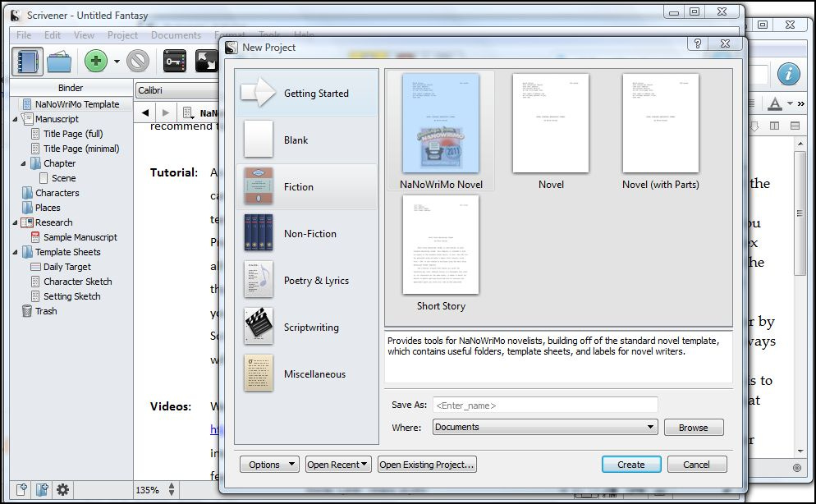The height and width of the screenshot is (504, 816).
Task: Open the Documents menu
Action: coord(176,34)
